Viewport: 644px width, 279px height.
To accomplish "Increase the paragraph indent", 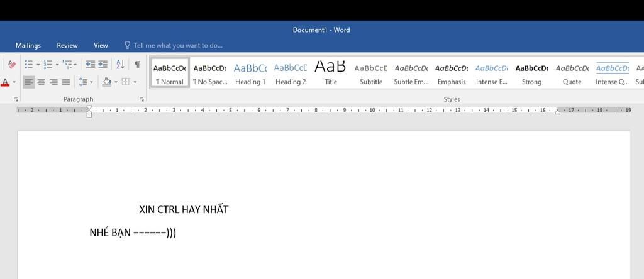I will (x=103, y=65).
